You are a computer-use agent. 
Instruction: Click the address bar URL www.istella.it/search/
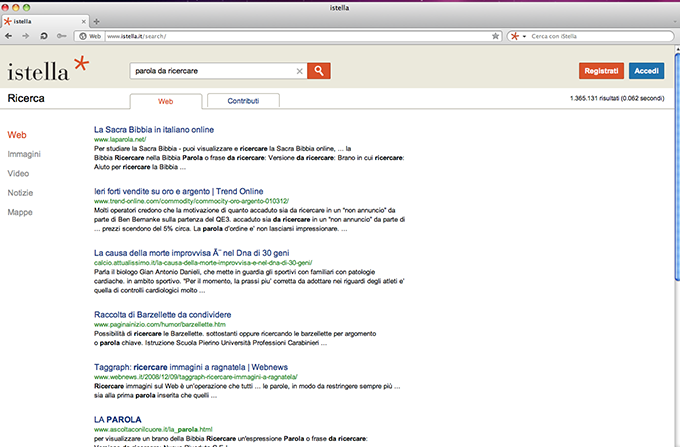(137, 36)
